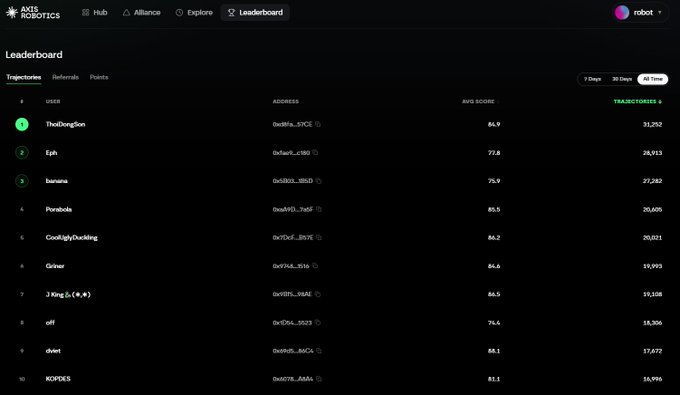Click average score 88.1

click(x=494, y=351)
